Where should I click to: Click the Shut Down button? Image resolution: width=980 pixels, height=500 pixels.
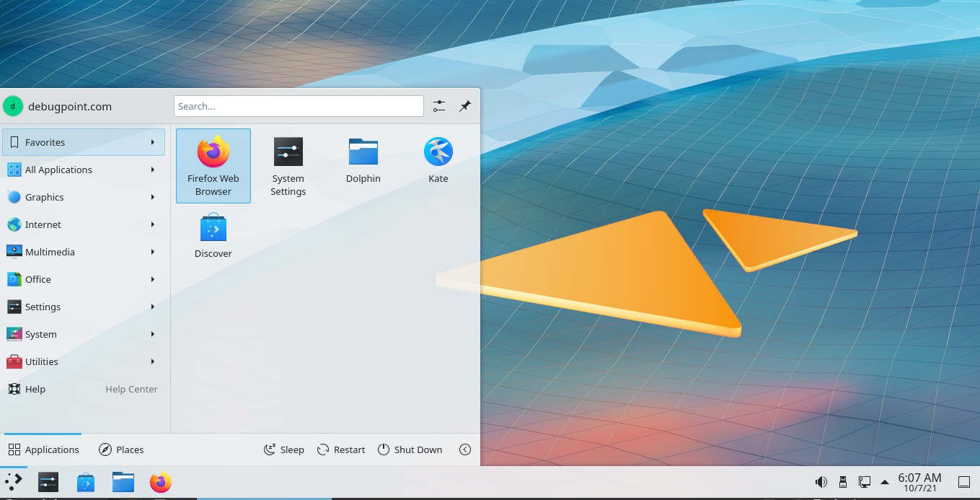click(410, 449)
